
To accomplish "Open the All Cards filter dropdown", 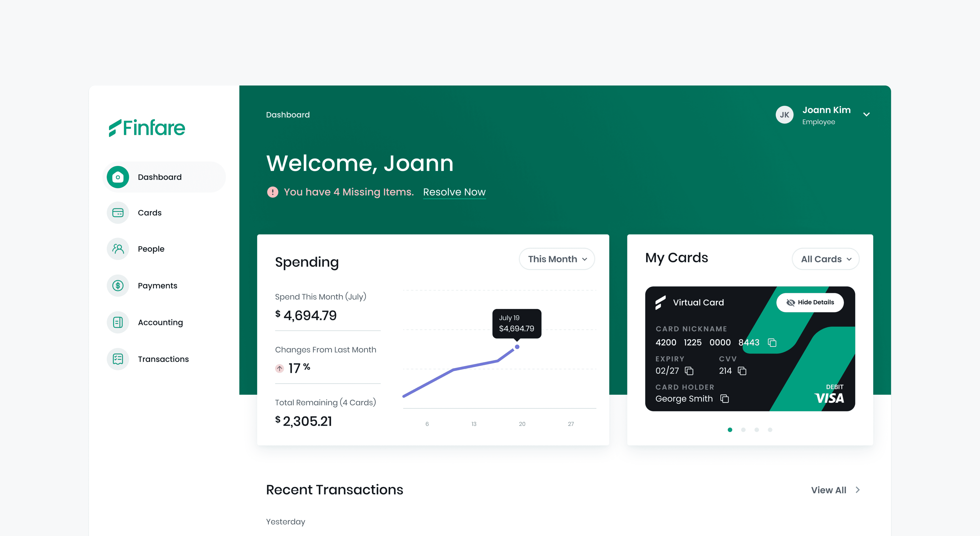I will pyautogui.click(x=825, y=259).
